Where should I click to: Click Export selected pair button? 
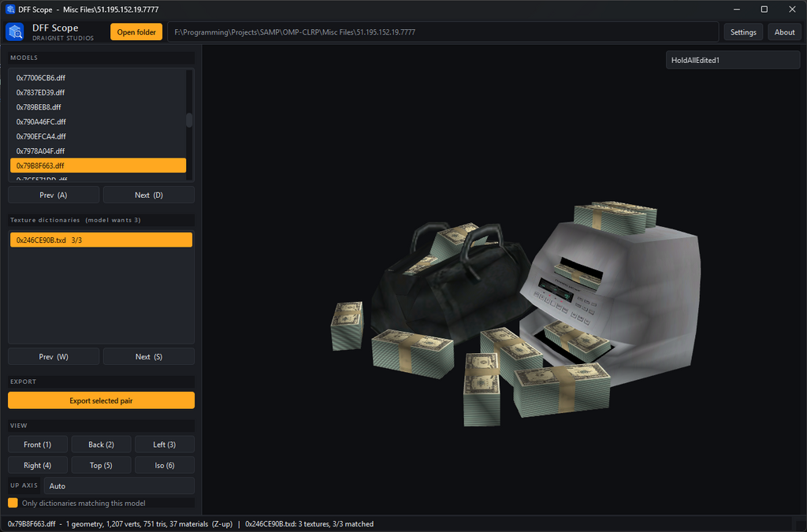(102, 400)
